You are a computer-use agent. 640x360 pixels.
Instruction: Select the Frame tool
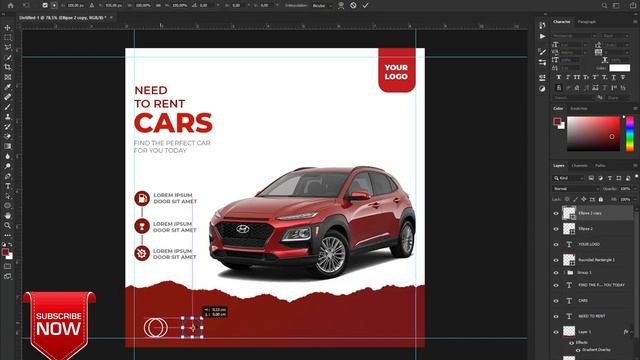(x=7, y=77)
